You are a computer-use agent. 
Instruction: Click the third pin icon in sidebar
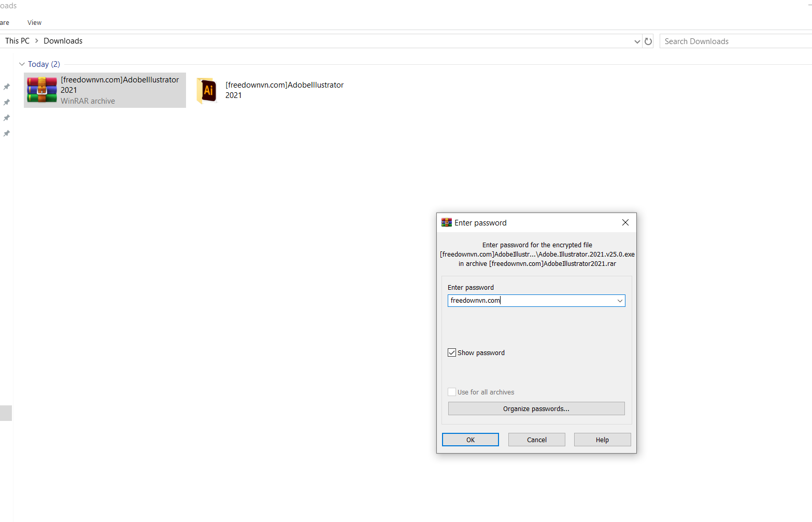7,118
